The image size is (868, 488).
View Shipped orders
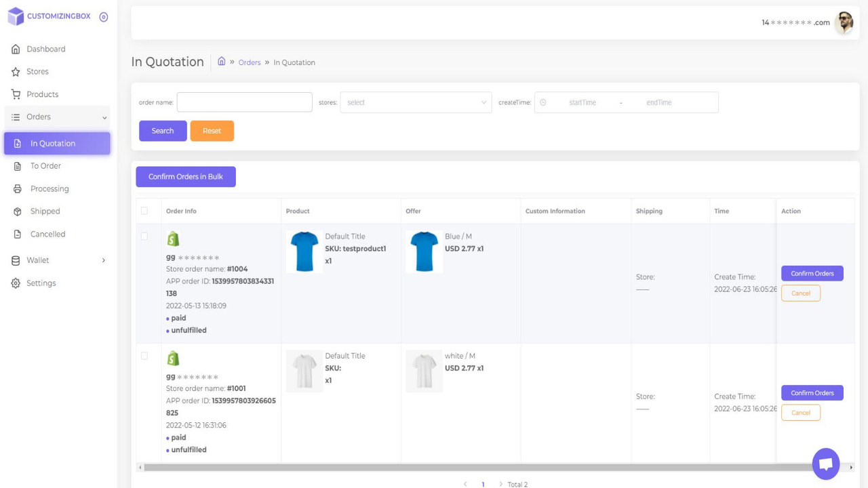pyautogui.click(x=45, y=211)
